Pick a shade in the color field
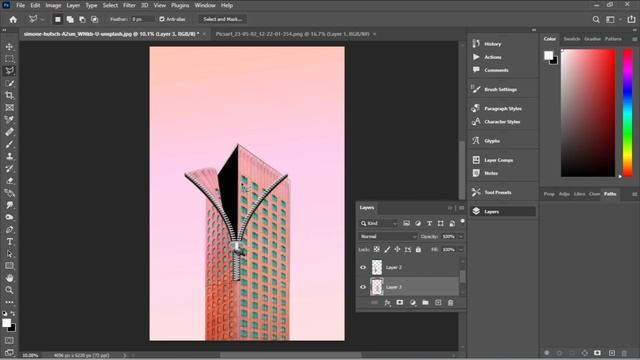The width and height of the screenshot is (640, 360). tap(588, 113)
